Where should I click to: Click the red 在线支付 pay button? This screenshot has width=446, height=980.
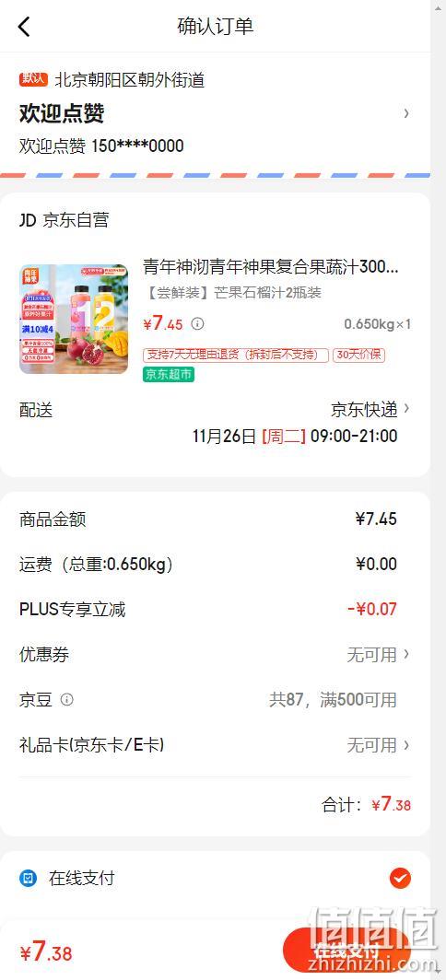(346, 951)
